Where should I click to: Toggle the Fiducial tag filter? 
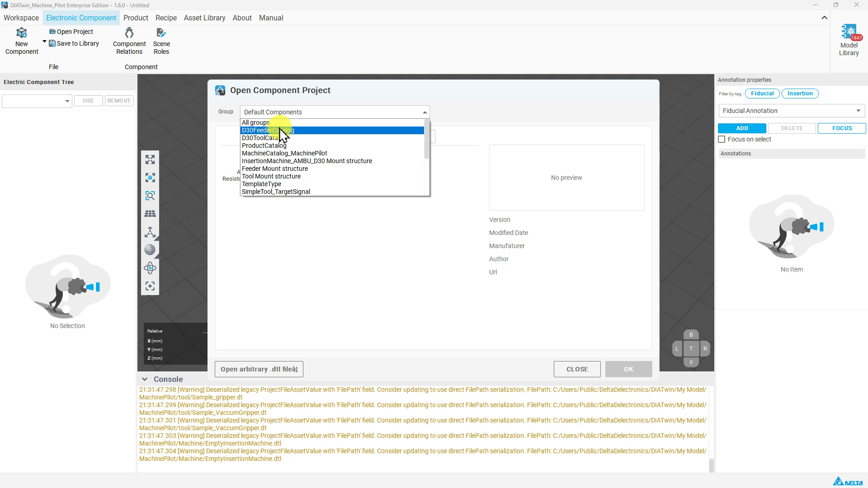762,94
